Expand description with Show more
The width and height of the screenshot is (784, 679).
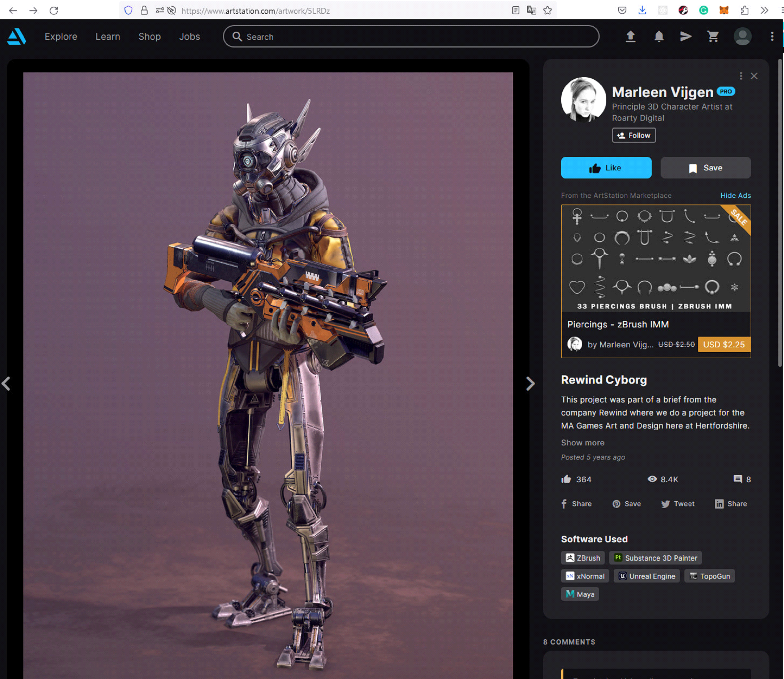coord(582,443)
